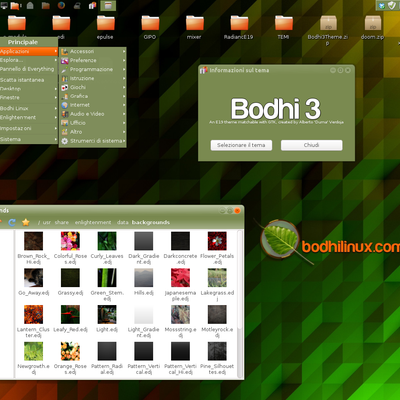Click the theme info taskbar icon
This screenshot has width=400, height=400.
click(92, 5)
